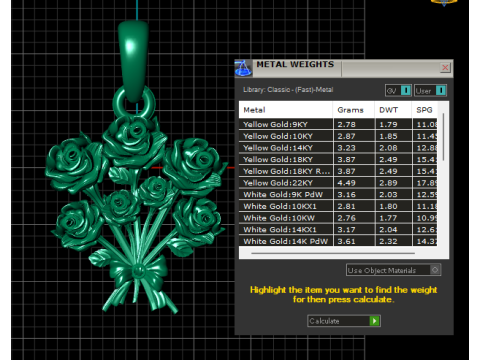Close the Metal Weights dialog
Screen dimensions: 480x360
(x=445, y=68)
